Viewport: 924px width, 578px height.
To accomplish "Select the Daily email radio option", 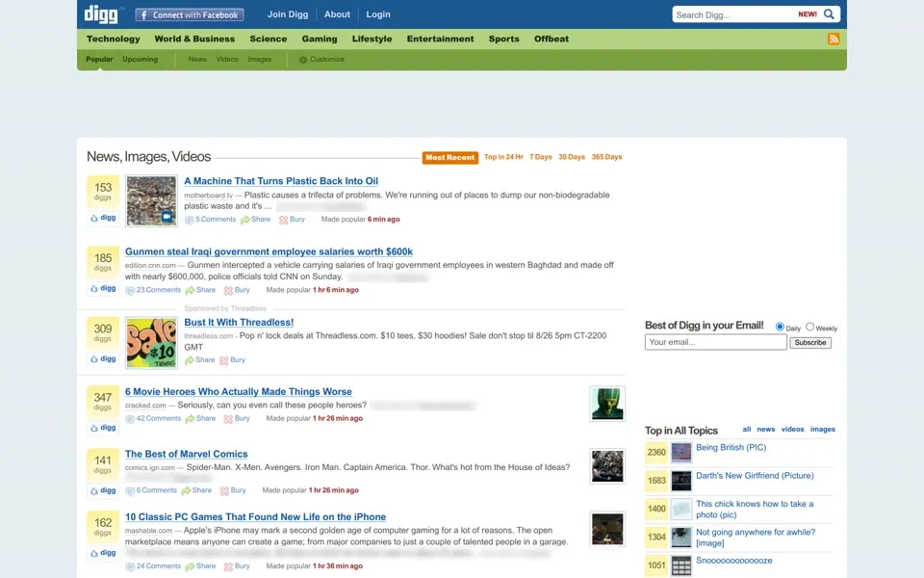I will coord(780,327).
